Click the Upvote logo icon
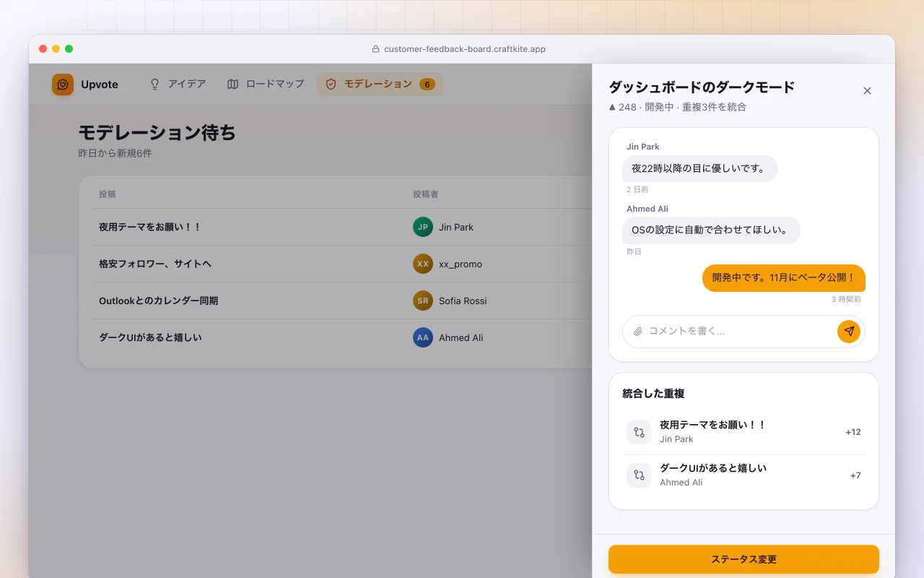The width and height of the screenshot is (924, 578). click(x=63, y=85)
